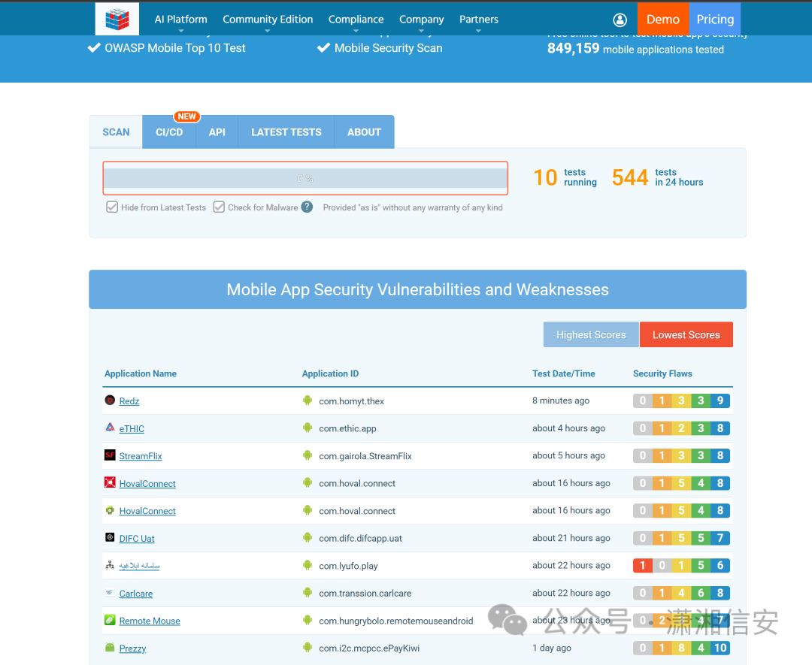Click the 544 tests in 24 hours
This screenshot has width=812, height=665.
point(657,177)
